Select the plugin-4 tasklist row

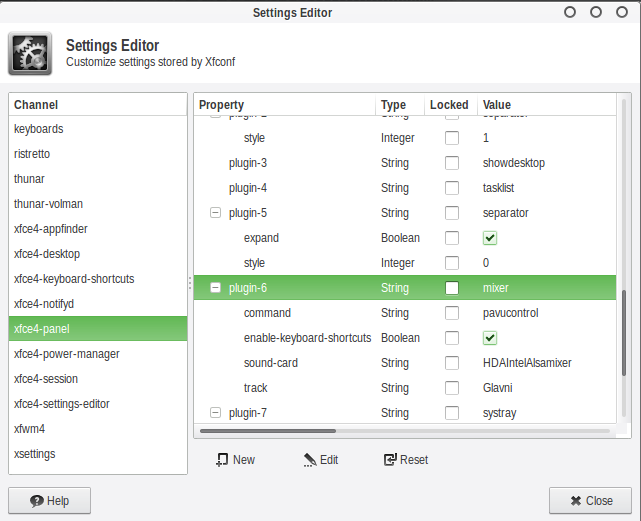(x=400, y=188)
